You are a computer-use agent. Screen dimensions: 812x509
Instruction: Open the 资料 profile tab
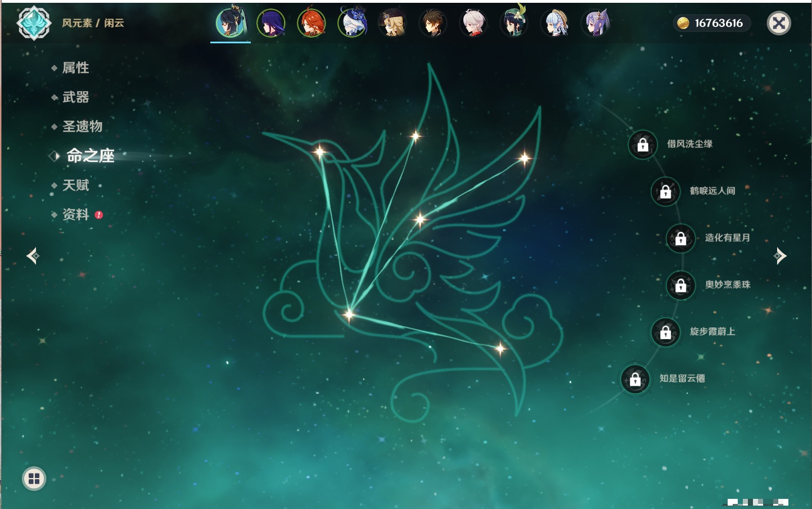75,214
